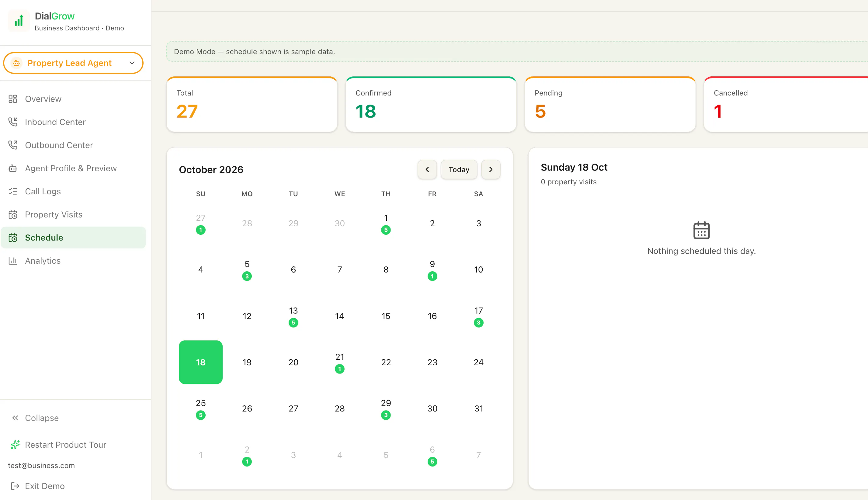This screenshot has height=500, width=868.
Task: Click the Call Logs checklist icon
Action: pos(13,191)
